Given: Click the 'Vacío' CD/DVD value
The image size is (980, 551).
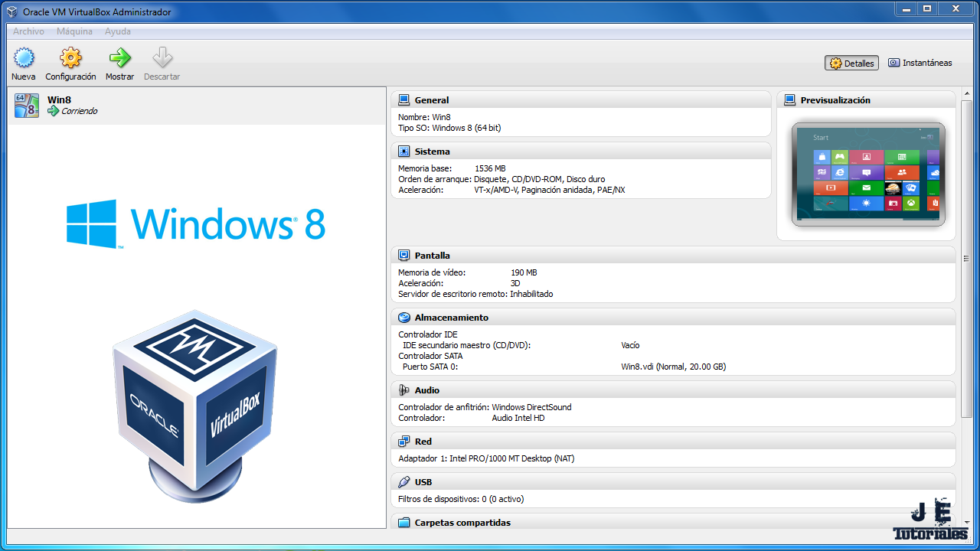Looking at the screenshot, I should [630, 345].
